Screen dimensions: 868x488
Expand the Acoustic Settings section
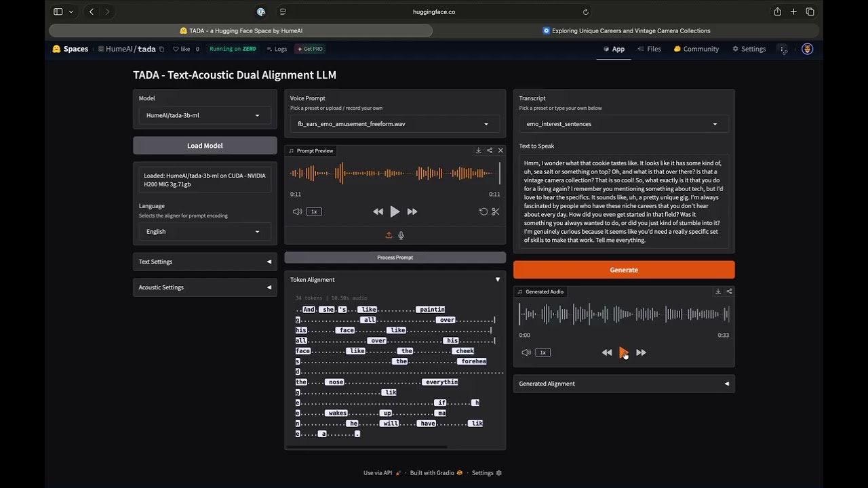(x=205, y=287)
